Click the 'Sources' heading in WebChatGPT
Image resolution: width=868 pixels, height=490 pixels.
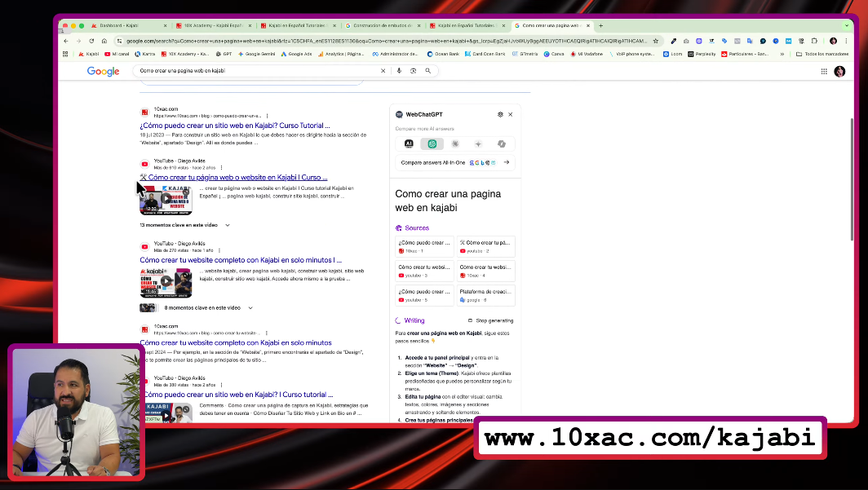tap(417, 227)
